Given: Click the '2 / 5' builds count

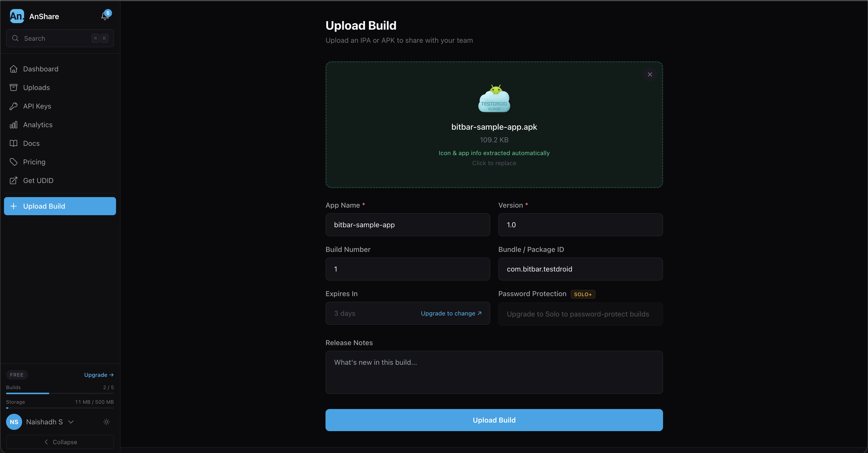Looking at the screenshot, I should click(x=108, y=387).
